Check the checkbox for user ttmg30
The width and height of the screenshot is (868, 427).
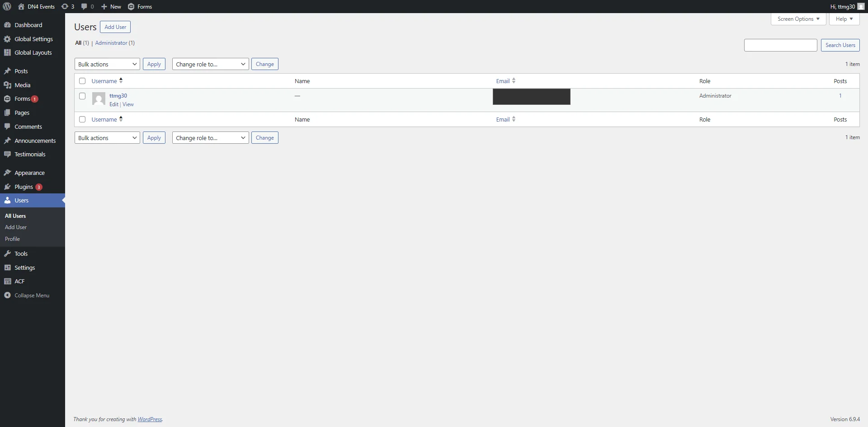click(82, 96)
